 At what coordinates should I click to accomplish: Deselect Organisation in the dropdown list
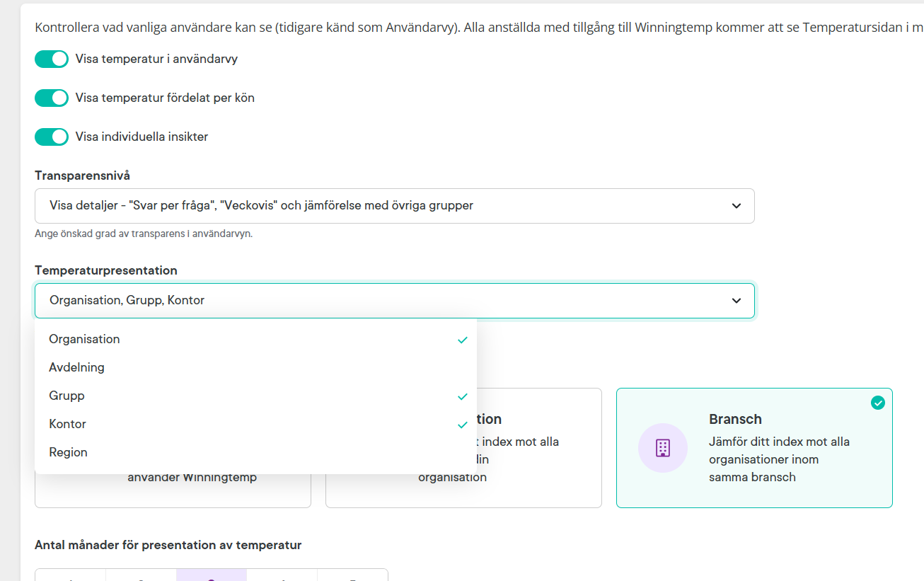pos(84,339)
